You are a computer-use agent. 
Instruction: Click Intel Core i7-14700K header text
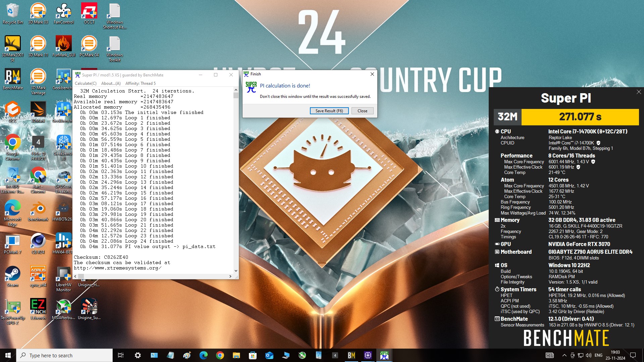[588, 131]
